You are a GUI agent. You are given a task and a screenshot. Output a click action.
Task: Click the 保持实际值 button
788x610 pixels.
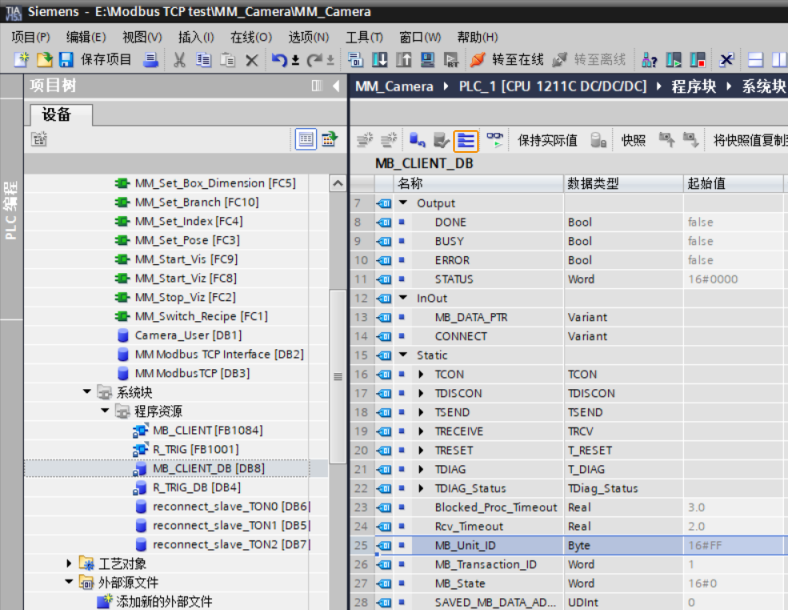pyautogui.click(x=547, y=140)
